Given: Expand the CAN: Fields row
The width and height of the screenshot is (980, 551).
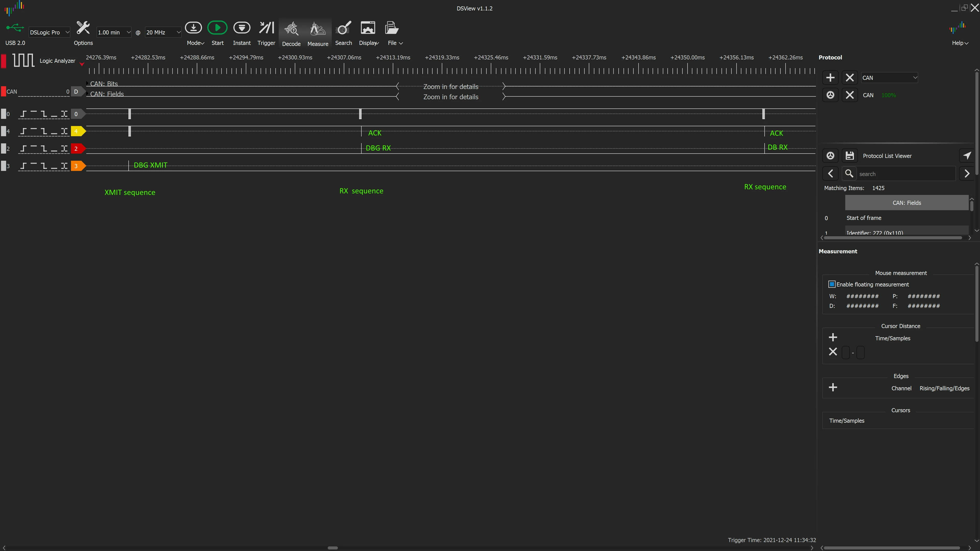Looking at the screenshot, I should [x=88, y=94].
